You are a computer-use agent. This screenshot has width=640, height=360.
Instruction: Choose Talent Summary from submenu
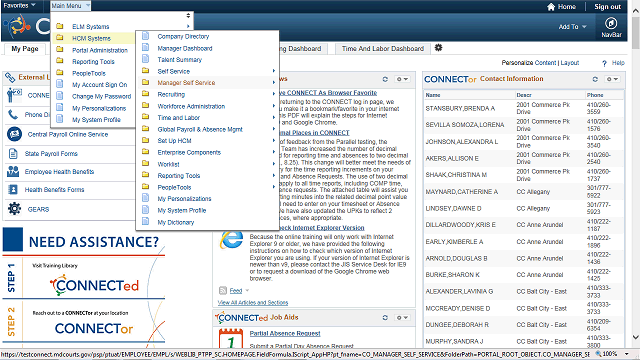point(180,60)
